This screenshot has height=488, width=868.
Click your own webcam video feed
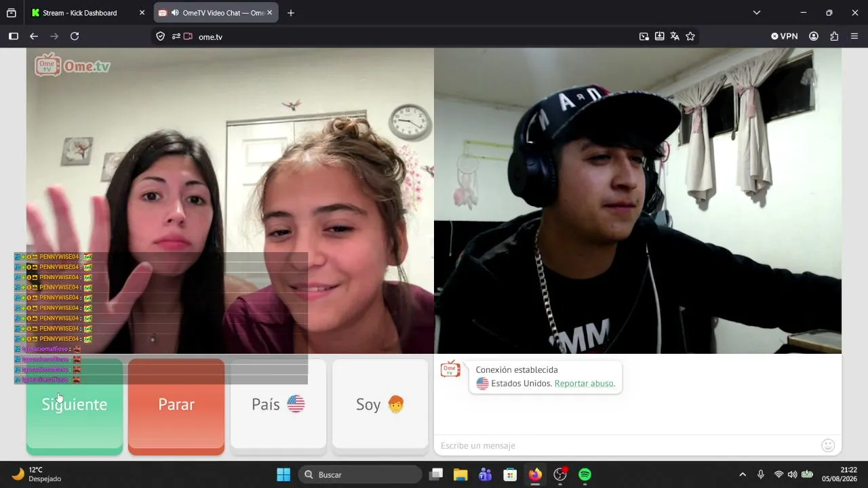[x=637, y=201]
